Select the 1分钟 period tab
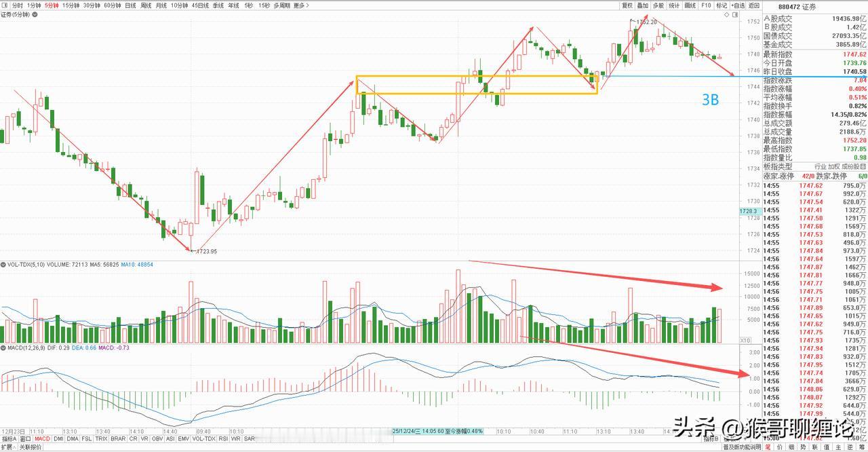 point(34,5)
